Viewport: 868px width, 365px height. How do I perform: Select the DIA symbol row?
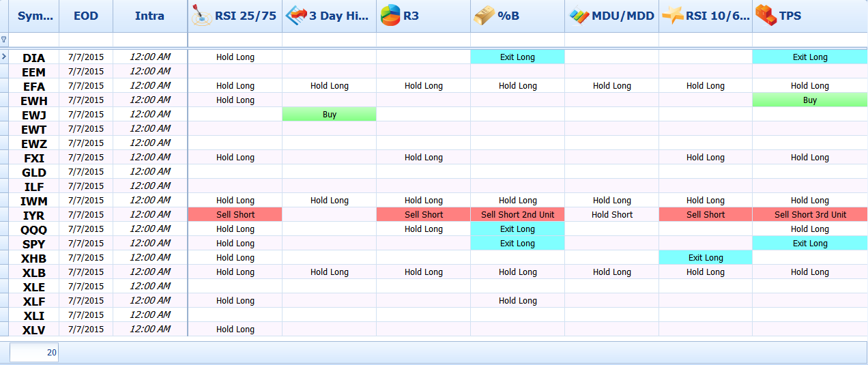coord(34,57)
